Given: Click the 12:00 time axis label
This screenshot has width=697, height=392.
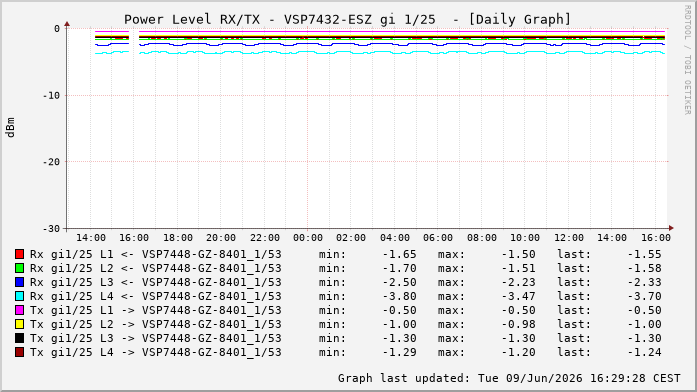Looking at the screenshot, I should (569, 238).
